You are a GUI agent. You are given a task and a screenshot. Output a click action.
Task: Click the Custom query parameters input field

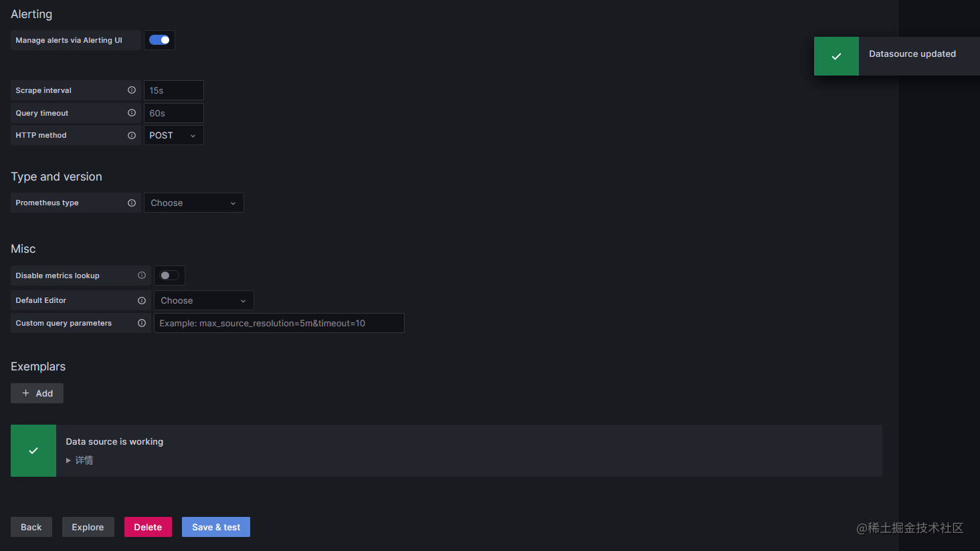point(279,323)
